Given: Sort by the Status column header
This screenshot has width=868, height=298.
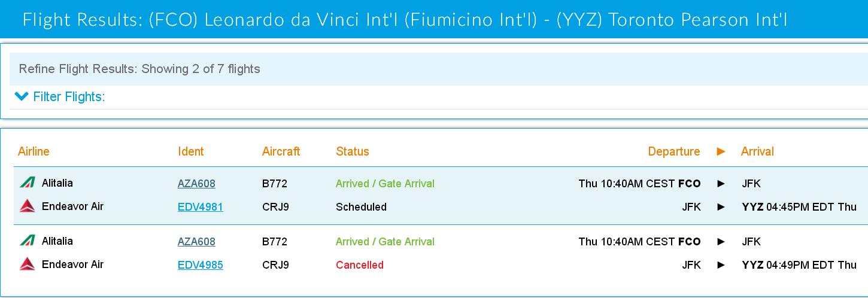Looking at the screenshot, I should 353,151.
